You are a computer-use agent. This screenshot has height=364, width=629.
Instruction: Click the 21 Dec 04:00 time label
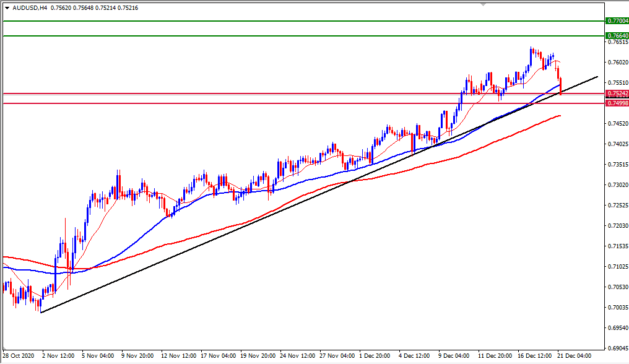pyautogui.click(x=576, y=357)
